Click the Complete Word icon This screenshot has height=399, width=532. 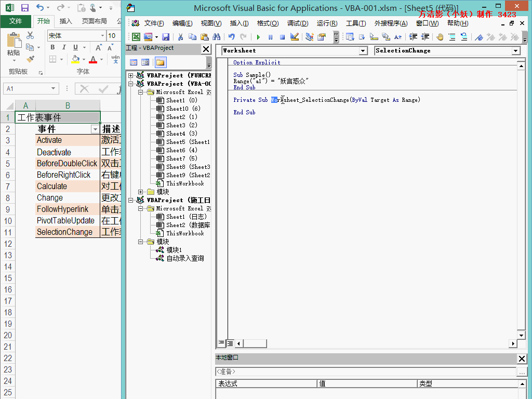point(397,37)
